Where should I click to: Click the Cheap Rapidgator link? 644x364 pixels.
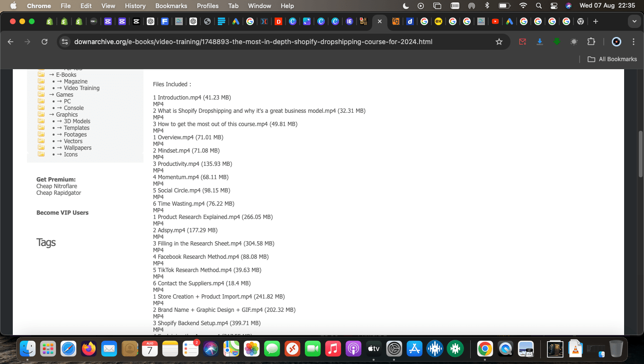[59, 193]
